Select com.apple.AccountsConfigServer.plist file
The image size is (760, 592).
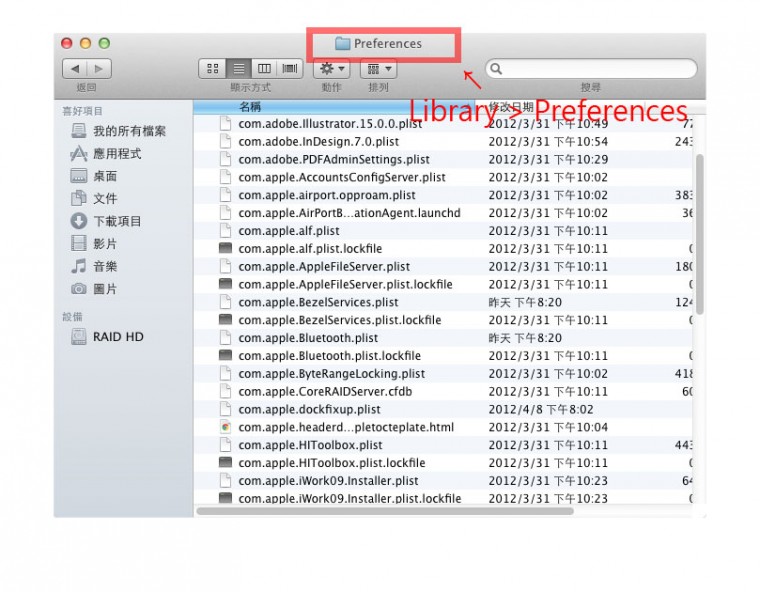pyautogui.click(x=342, y=177)
